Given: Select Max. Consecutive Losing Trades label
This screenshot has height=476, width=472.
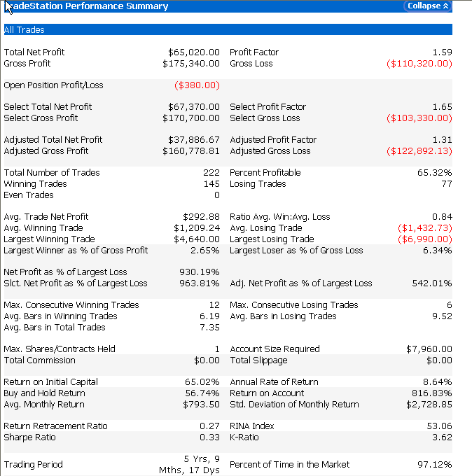Looking at the screenshot, I should (293, 304).
